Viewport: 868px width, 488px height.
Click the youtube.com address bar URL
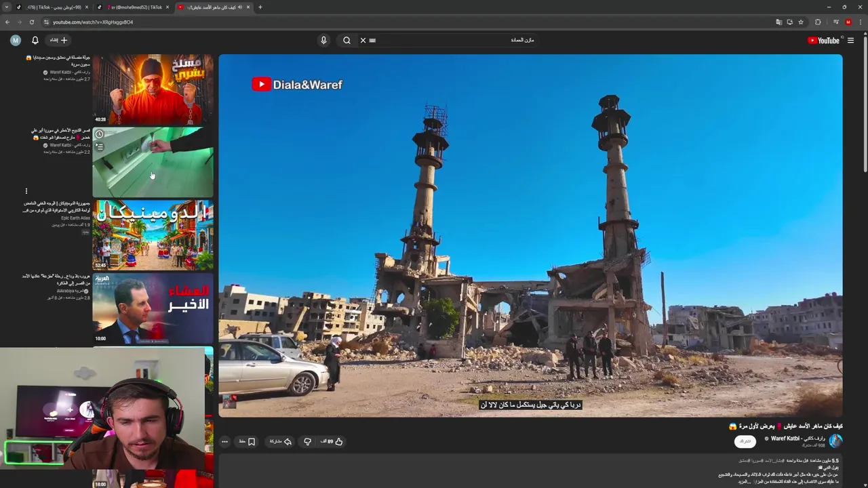tap(93, 22)
